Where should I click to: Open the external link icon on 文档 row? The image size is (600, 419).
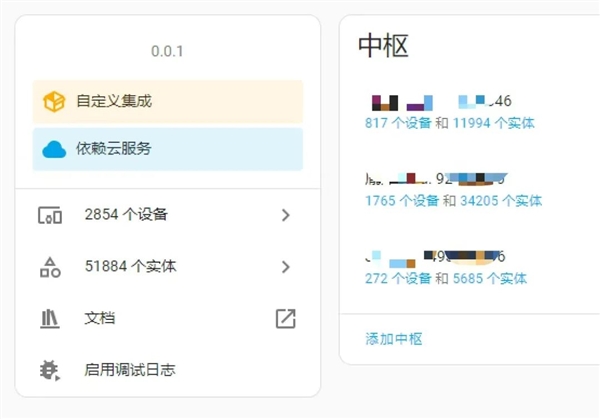point(285,318)
